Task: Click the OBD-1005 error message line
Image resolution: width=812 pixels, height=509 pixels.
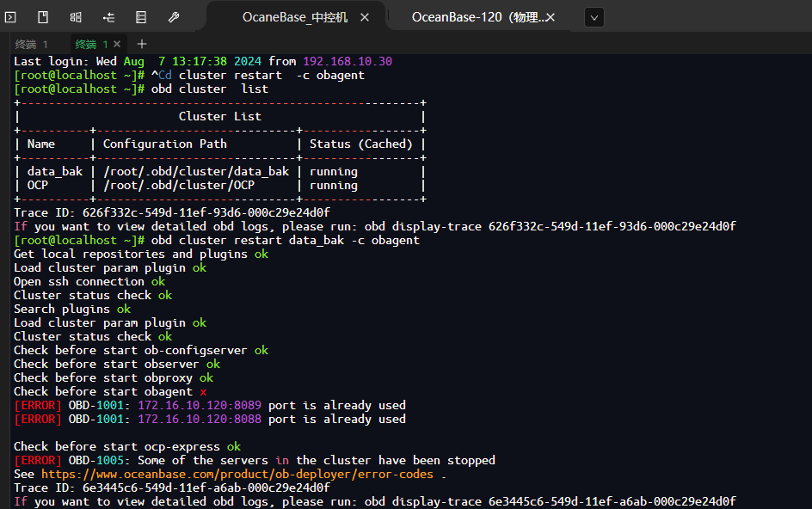Action: pyautogui.click(x=255, y=460)
